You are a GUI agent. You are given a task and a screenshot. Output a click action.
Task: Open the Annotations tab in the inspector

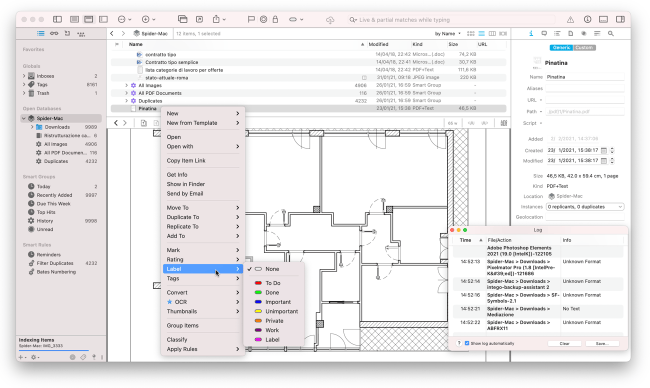544,34
